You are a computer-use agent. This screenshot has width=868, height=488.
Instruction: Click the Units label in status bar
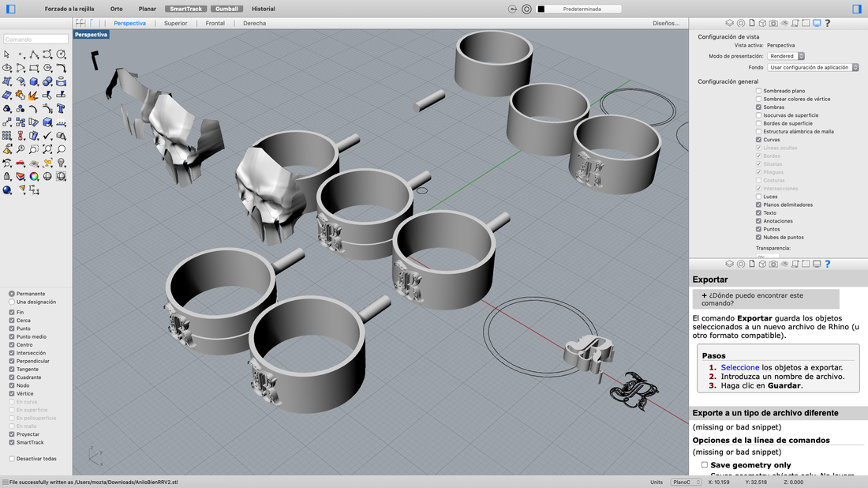(x=657, y=482)
